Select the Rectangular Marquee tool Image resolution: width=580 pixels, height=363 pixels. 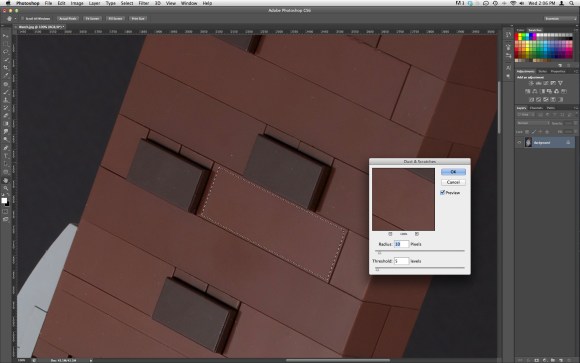6,44
